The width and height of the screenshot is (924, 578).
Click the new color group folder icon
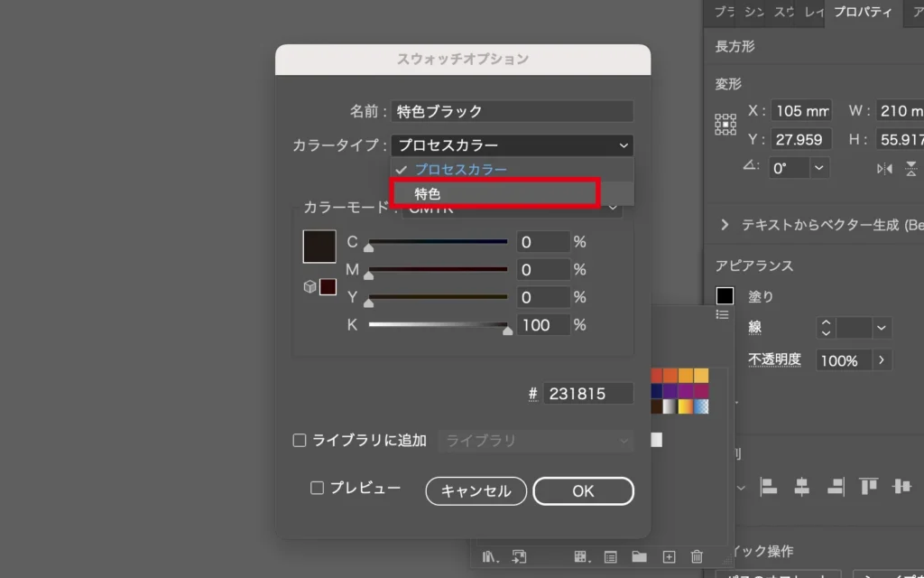[x=639, y=556]
